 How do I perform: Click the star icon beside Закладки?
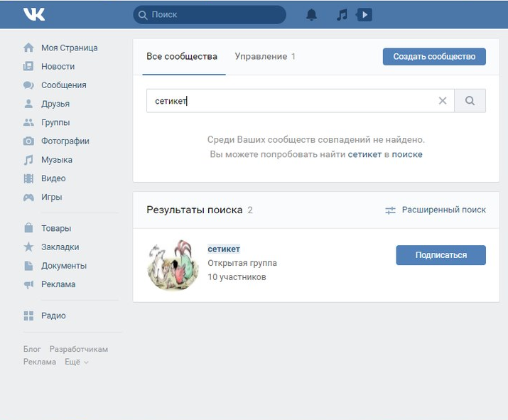(28, 247)
